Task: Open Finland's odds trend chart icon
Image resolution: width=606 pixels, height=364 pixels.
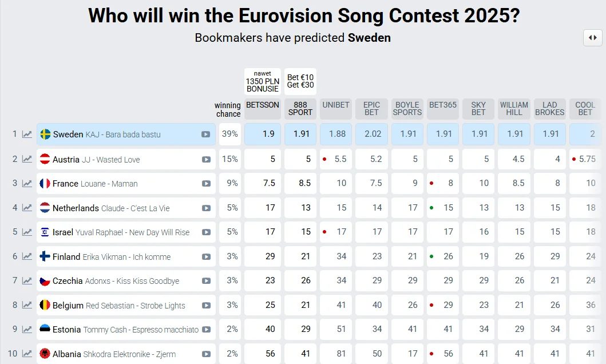Action: pyautogui.click(x=27, y=256)
